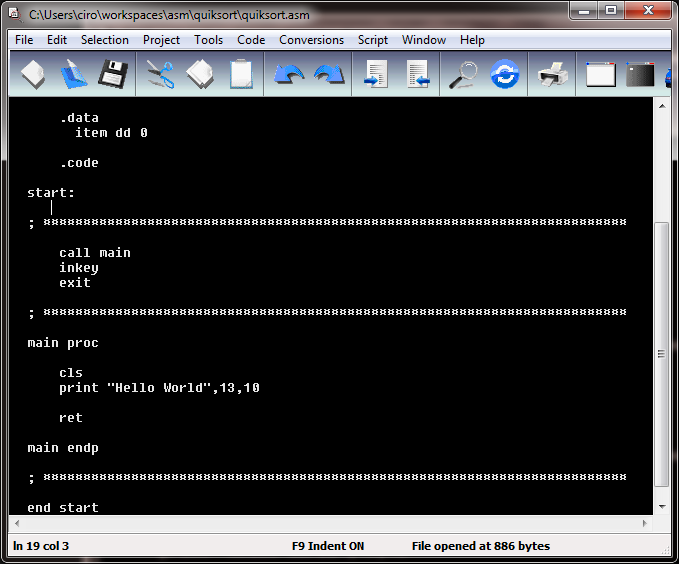Click the black console window icon
Viewport: 679px width, 564px height.
click(x=640, y=75)
